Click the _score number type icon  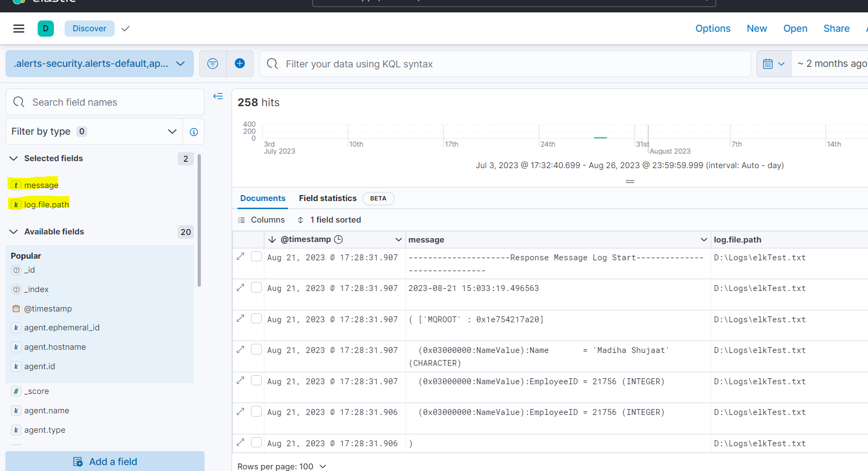[x=16, y=391]
